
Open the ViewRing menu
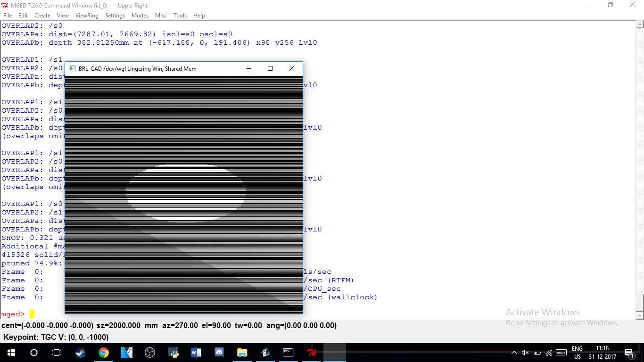(87, 16)
